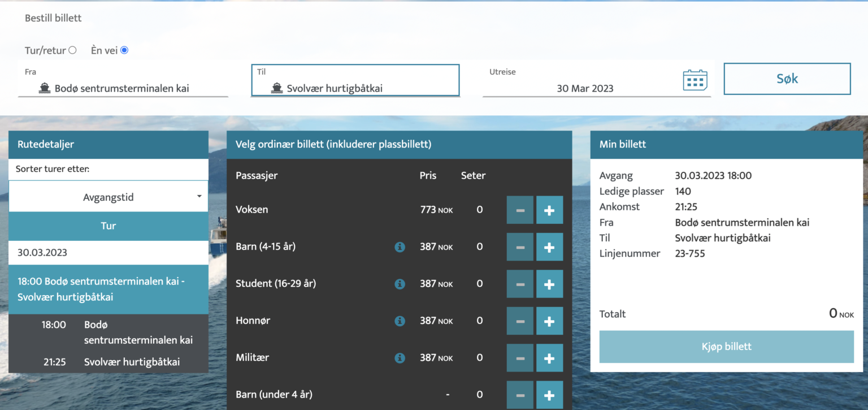
Task: Click the dropdown arrow under Sorter turer etter
Action: coord(198,196)
